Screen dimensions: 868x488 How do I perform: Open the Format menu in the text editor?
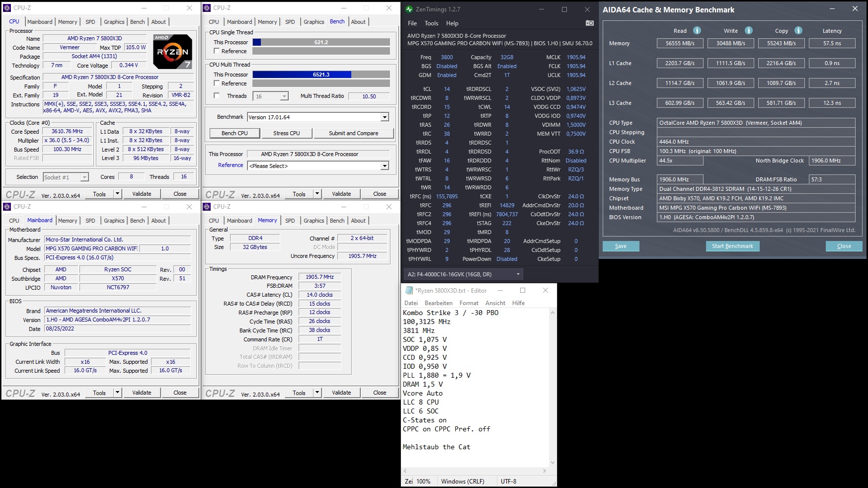(469, 303)
